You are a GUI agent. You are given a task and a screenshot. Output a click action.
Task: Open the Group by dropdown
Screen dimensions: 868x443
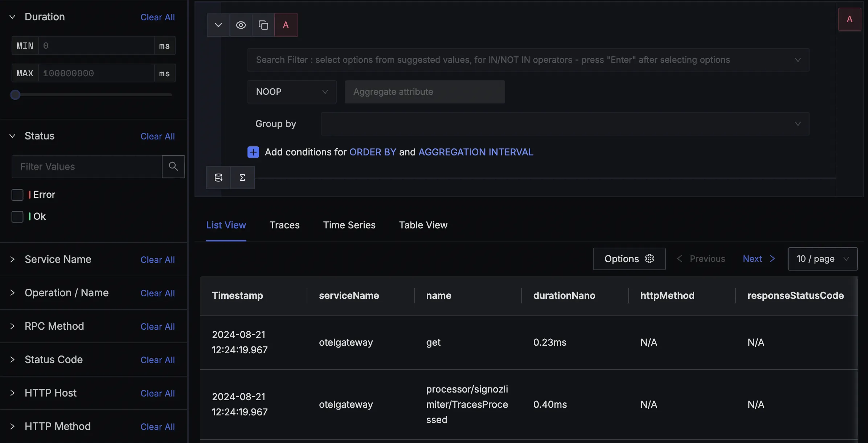[565, 124]
